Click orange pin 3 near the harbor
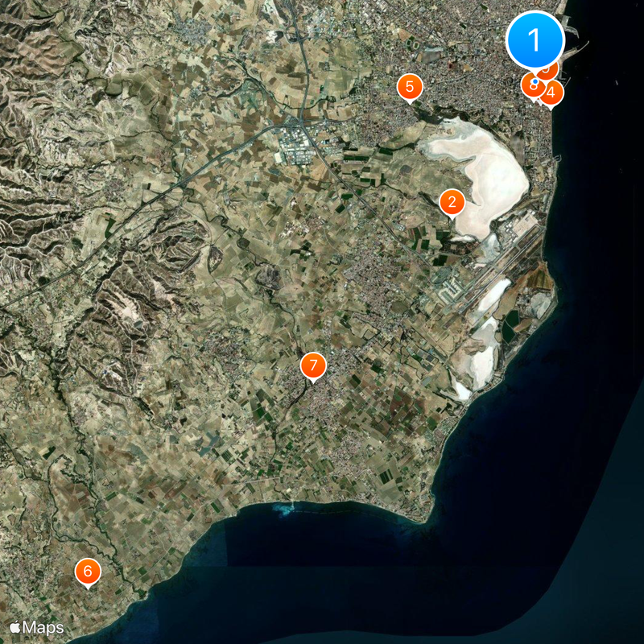Image resolution: width=644 pixels, height=644 pixels. click(546, 71)
